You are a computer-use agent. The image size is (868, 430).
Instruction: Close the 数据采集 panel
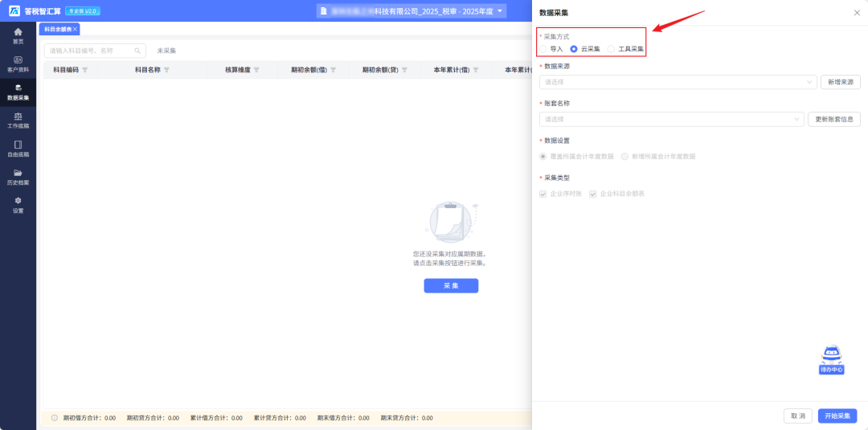(x=857, y=13)
